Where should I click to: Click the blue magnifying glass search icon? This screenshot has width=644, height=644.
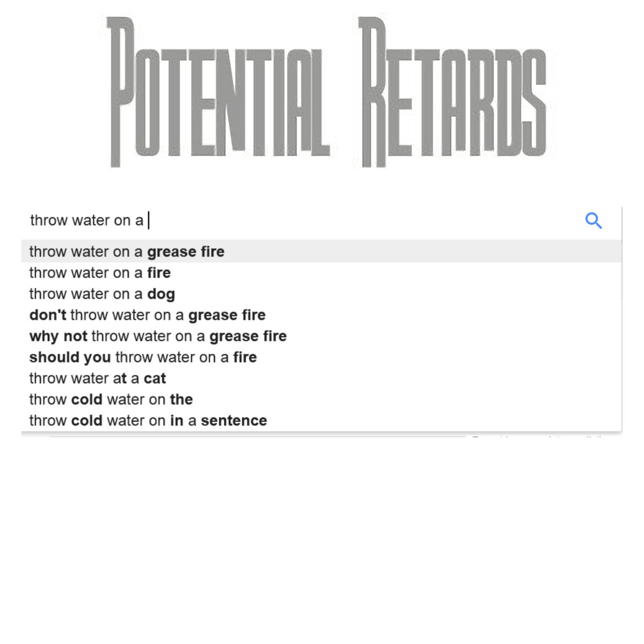pos(593,221)
